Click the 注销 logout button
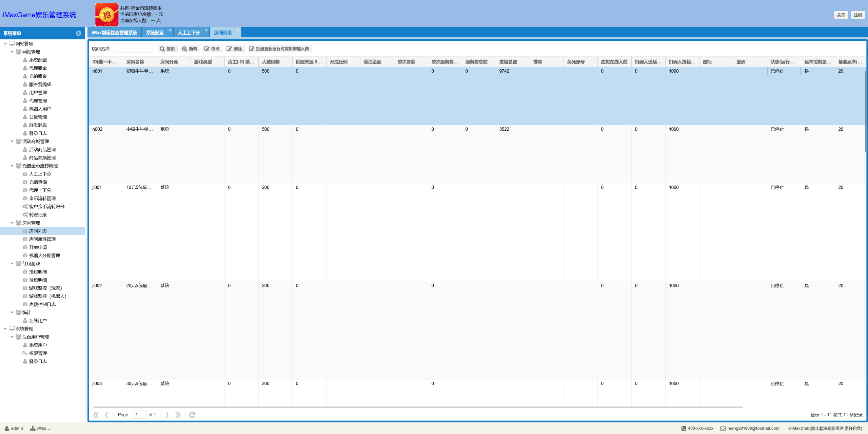This screenshot has width=868, height=434. coord(857,15)
